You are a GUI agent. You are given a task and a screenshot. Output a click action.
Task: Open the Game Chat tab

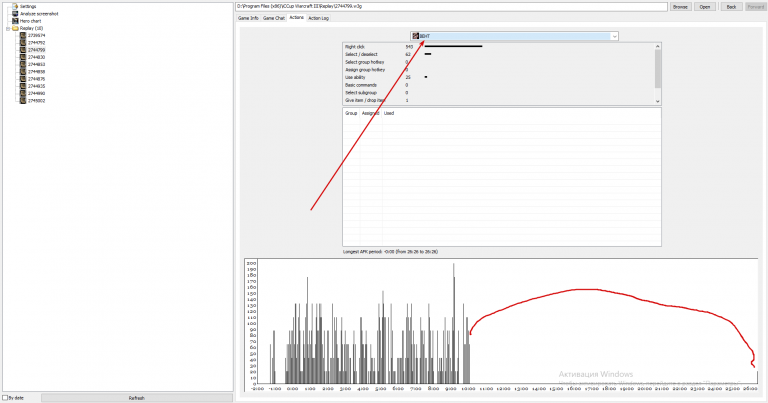274,18
